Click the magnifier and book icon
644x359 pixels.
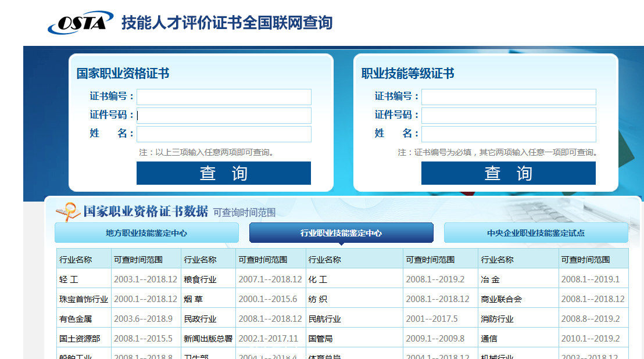point(68,211)
